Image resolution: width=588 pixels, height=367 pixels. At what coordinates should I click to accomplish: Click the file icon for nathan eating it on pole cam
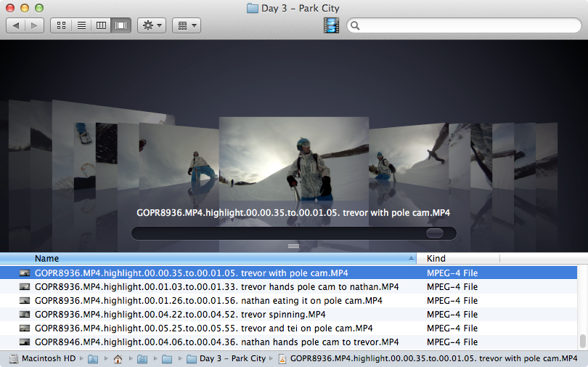25,301
